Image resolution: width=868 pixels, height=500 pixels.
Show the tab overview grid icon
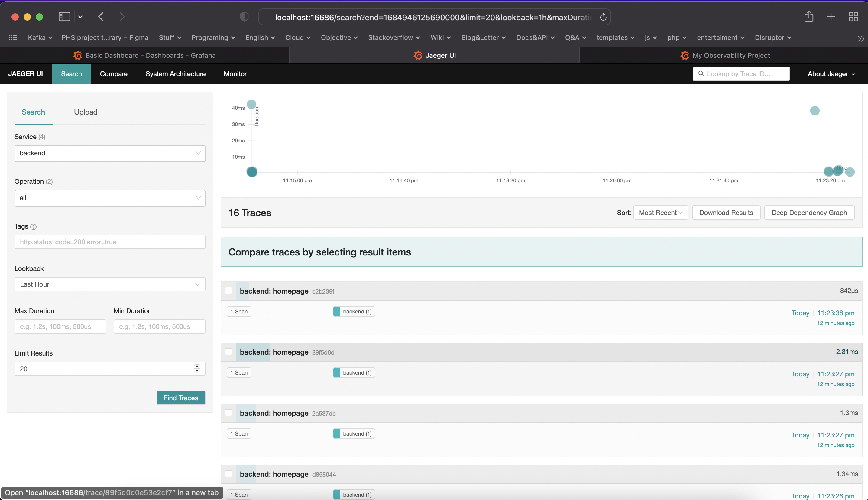pos(853,17)
